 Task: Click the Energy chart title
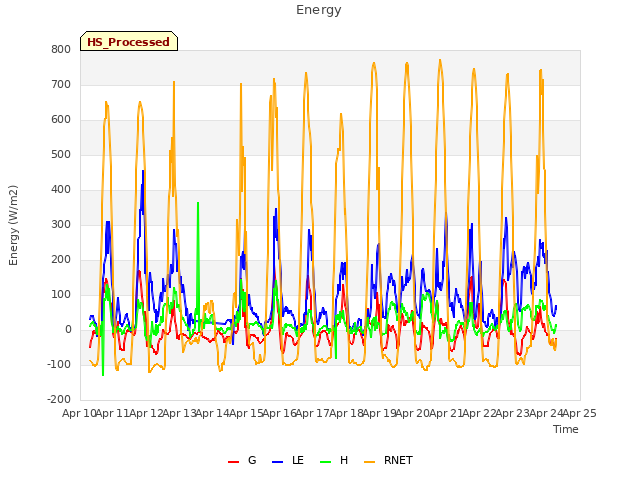click(319, 10)
